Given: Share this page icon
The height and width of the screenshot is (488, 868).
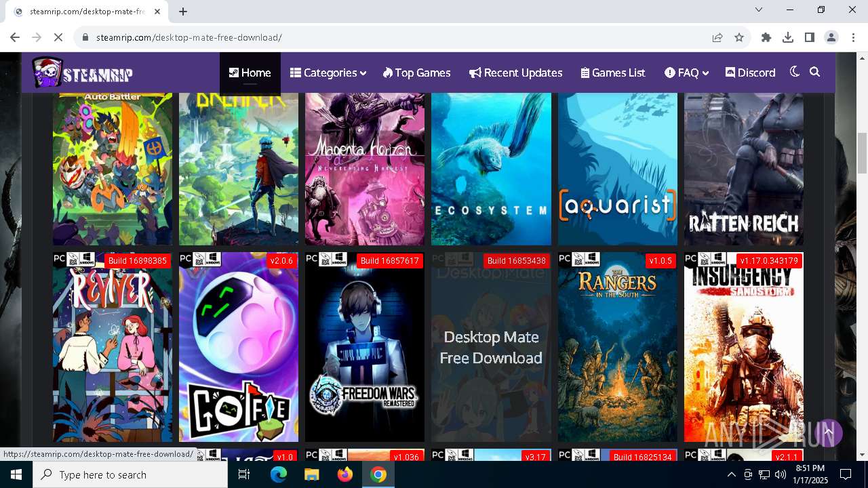Looking at the screenshot, I should coord(717,37).
